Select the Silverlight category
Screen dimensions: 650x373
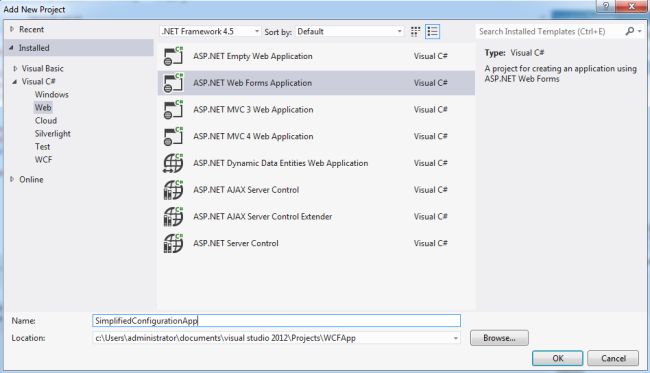tap(53, 133)
